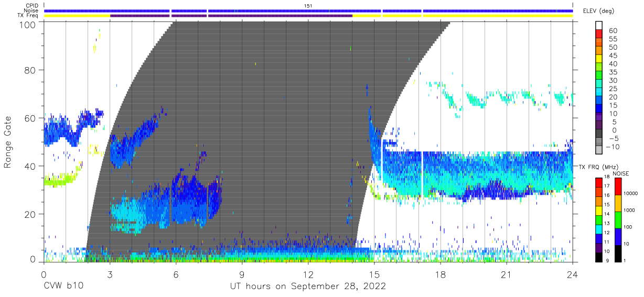The width and height of the screenshot is (644, 297).
Task: Click the 45 label on the ELEV colorbar
Action: [613, 56]
